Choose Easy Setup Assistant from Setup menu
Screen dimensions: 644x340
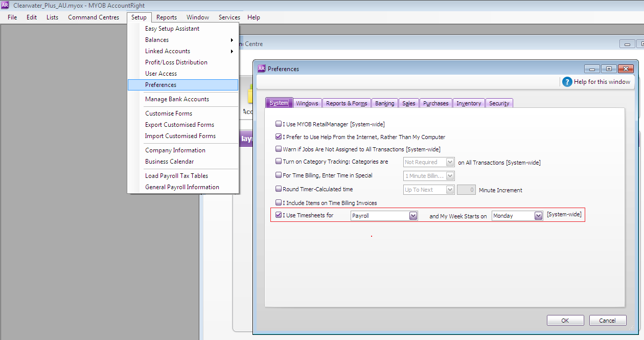183,29
